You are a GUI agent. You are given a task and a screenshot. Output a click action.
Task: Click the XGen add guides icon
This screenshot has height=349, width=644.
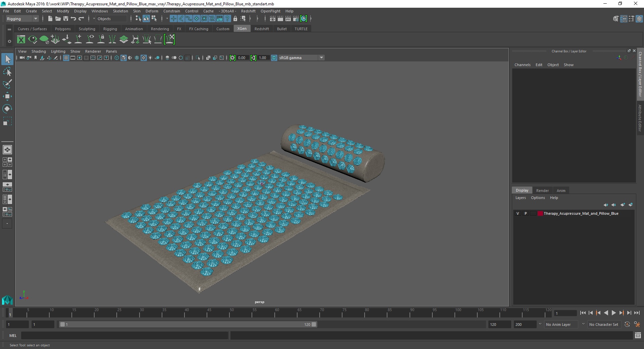click(78, 40)
